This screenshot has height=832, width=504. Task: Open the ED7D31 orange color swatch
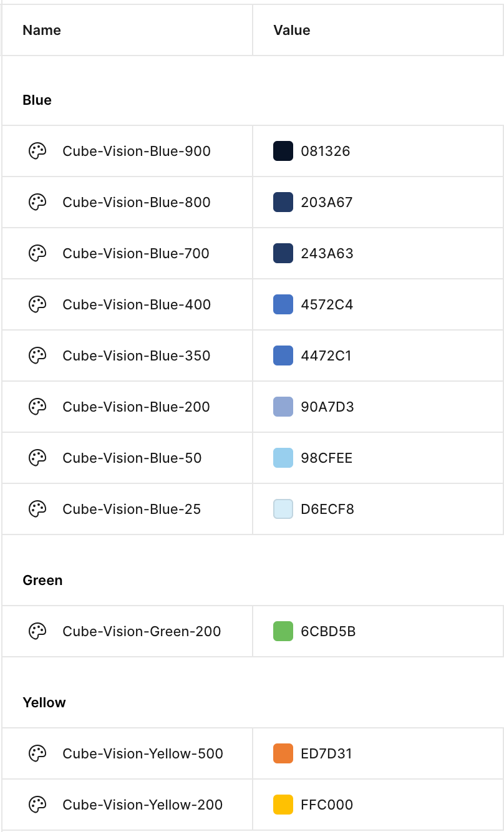283,753
